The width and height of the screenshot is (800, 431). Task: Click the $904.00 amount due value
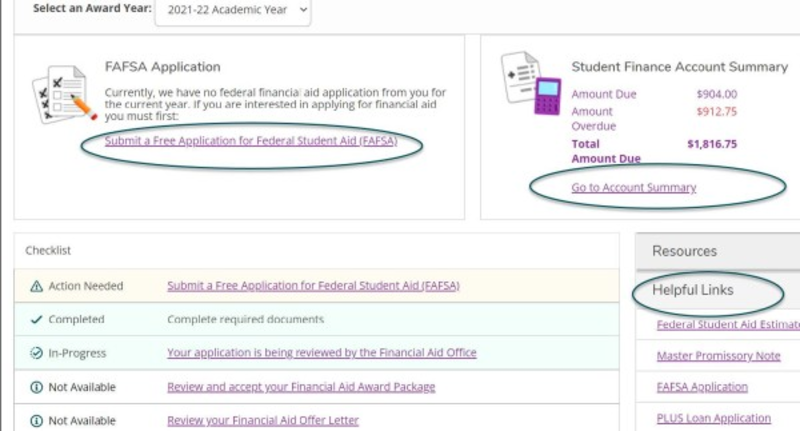pyautogui.click(x=717, y=94)
